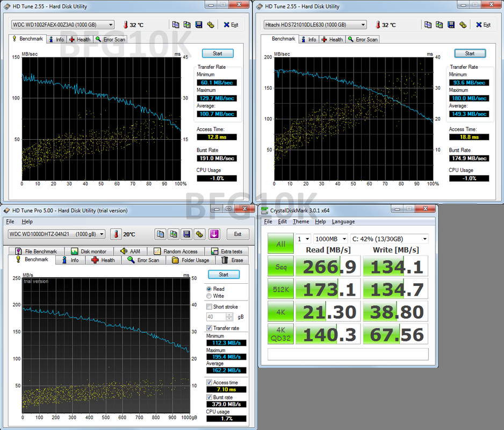The image size is (504, 430).
Task: Run All tests in CrystalDiskMark
Action: point(280,244)
